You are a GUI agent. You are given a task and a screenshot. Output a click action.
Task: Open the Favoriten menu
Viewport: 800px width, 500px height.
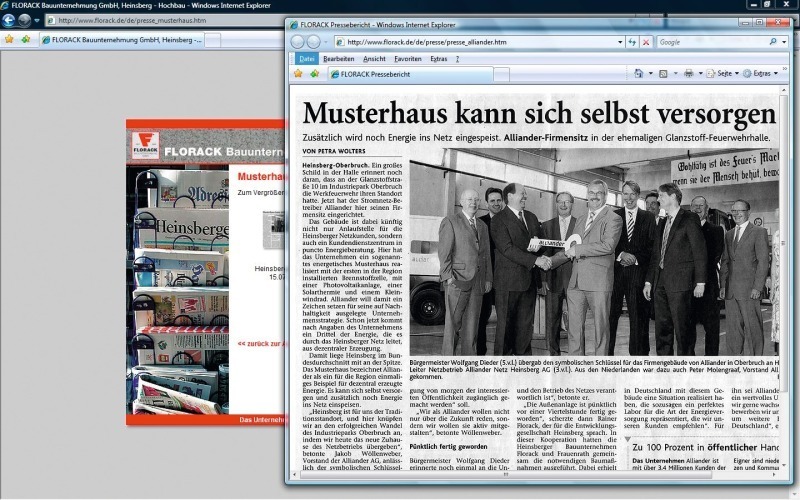(x=408, y=59)
